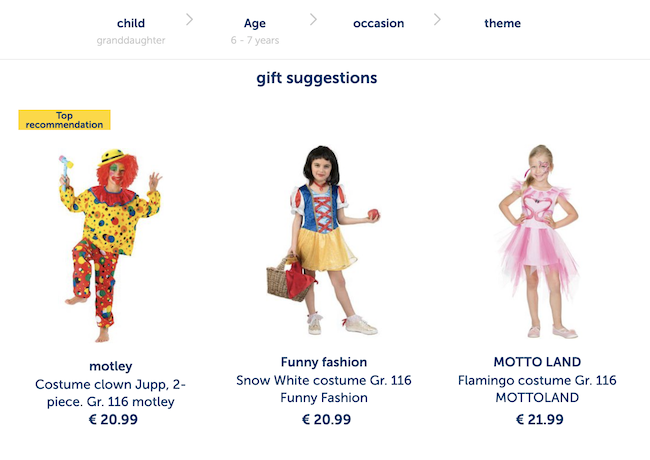Click the motley brand name
Image resolution: width=650 pixels, height=460 pixels.
tap(110, 366)
